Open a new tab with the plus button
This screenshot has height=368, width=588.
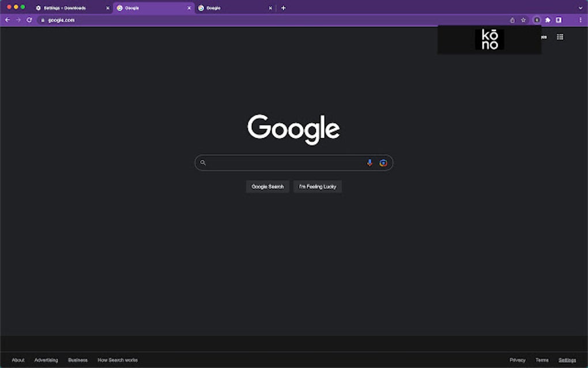click(x=282, y=7)
